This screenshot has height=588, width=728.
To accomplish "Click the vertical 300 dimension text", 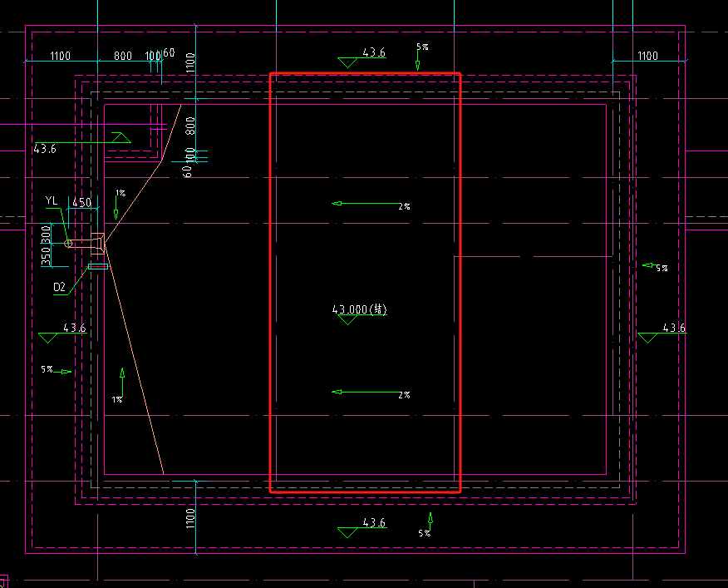I will point(46,234).
